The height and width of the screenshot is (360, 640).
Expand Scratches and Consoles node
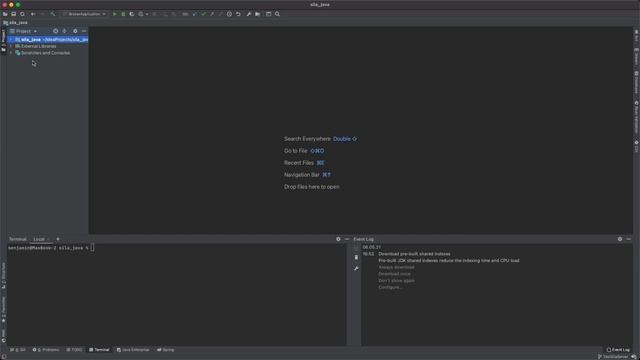(x=11, y=53)
